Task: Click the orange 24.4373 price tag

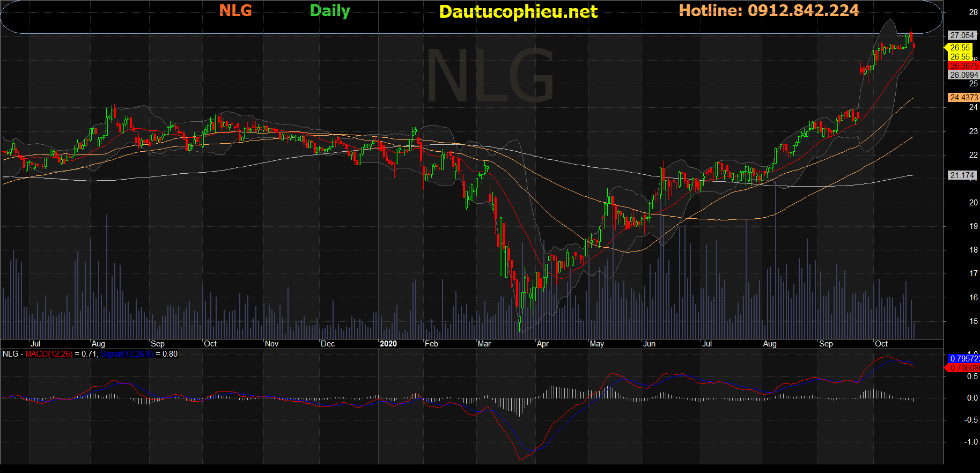Action: click(964, 98)
